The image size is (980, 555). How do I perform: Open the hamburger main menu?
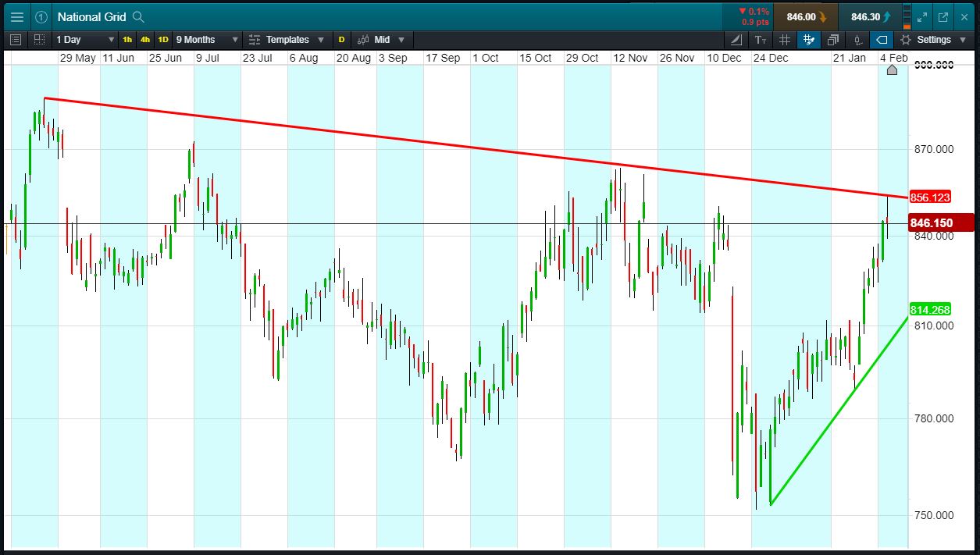17,16
